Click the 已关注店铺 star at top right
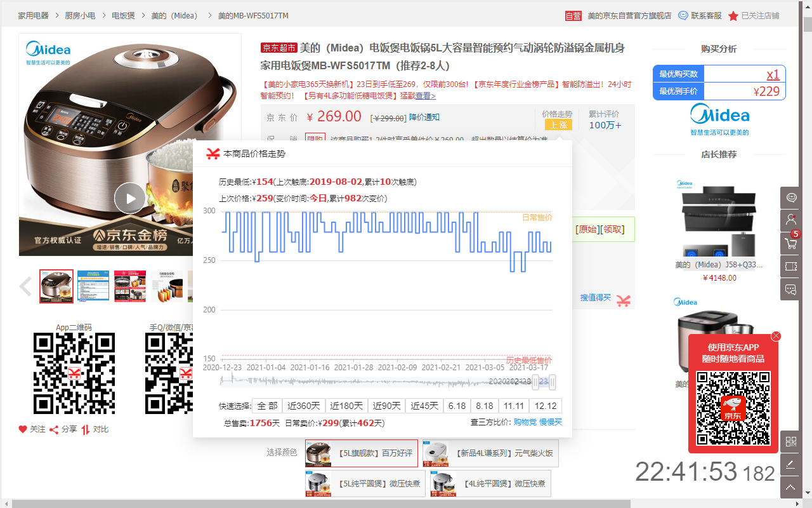This screenshot has height=508, width=812. [734, 15]
